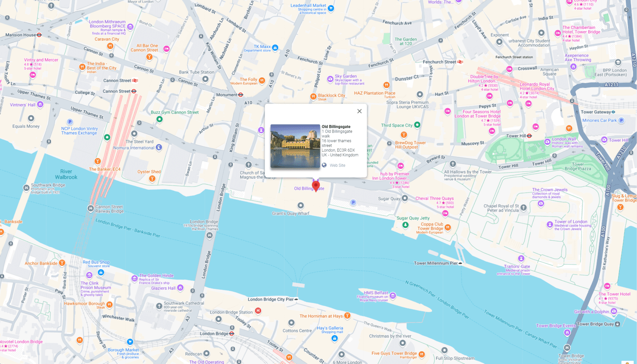Viewport: 637px width, 364px height.
Task: Select the Cottons Centre marker
Action: click(291, 323)
